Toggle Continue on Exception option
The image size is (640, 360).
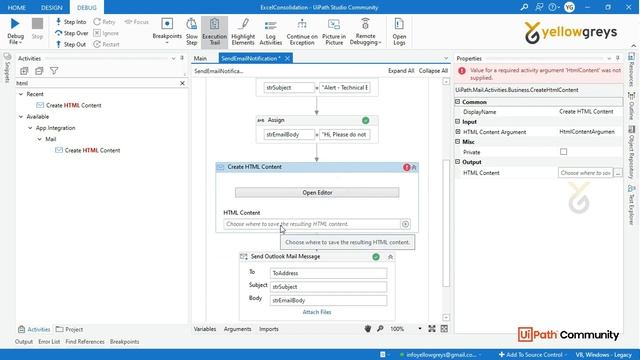(x=302, y=31)
